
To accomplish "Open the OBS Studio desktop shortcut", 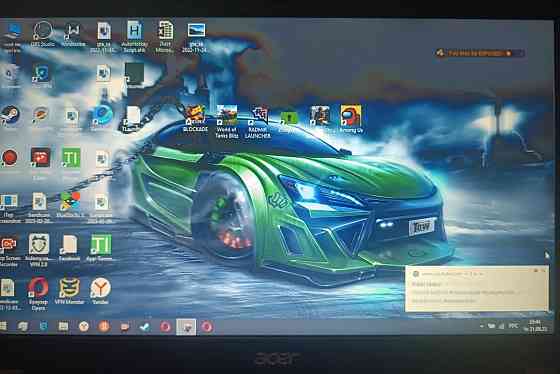I will click(x=42, y=34).
